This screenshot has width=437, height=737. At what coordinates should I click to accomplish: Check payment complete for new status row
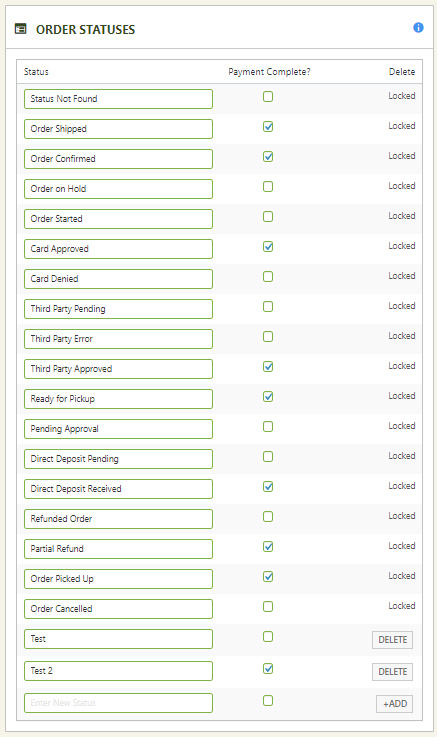point(268,701)
